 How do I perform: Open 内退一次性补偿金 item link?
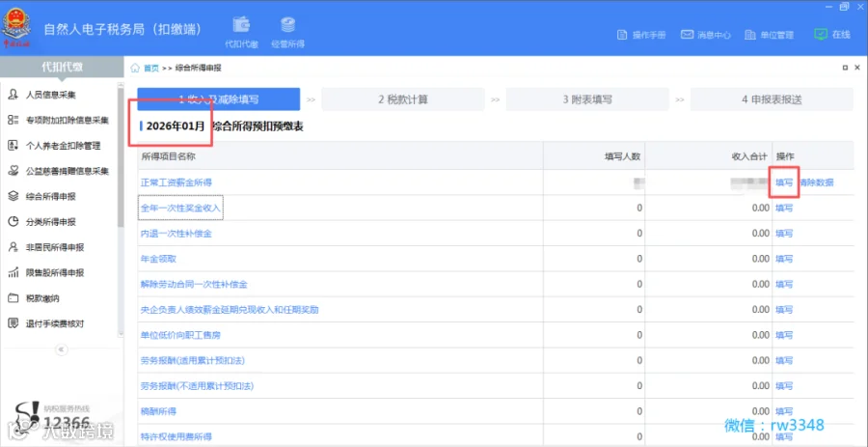click(x=176, y=234)
